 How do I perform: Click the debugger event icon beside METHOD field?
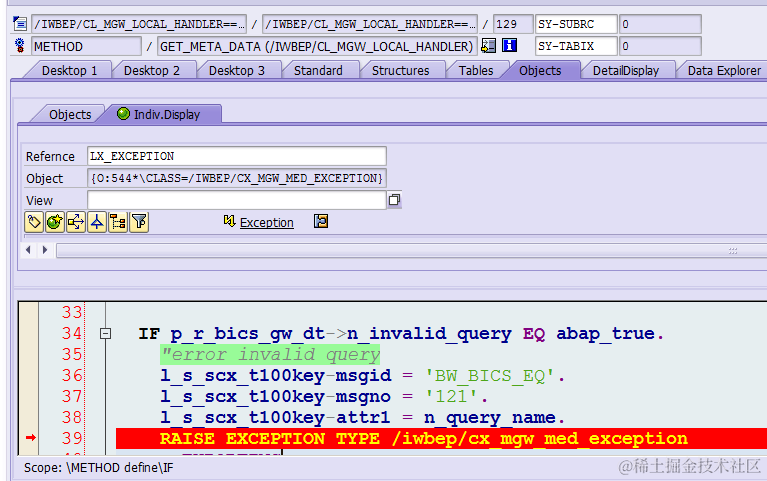pos(20,46)
